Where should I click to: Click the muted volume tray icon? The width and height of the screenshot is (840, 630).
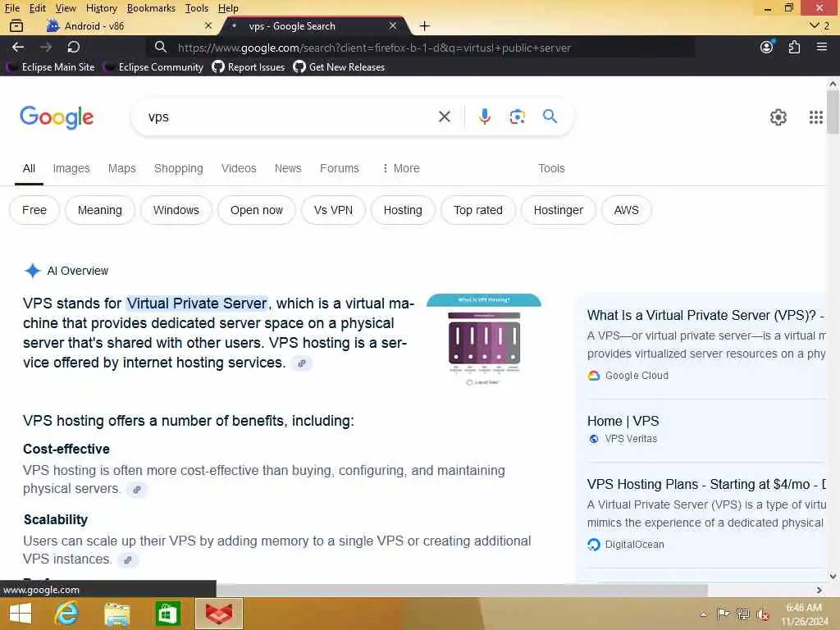pyautogui.click(x=763, y=614)
